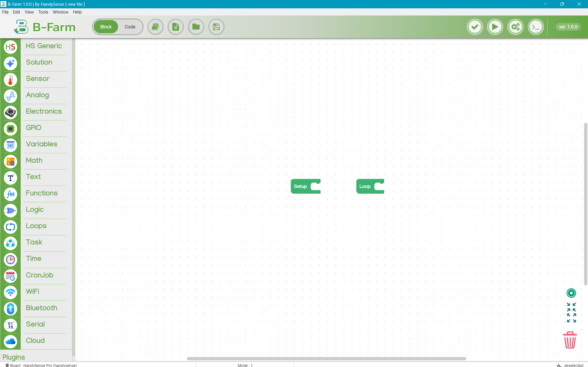Image resolution: width=588 pixels, height=367 pixels.
Task: Open the serial terminal console icon
Action: click(x=536, y=27)
